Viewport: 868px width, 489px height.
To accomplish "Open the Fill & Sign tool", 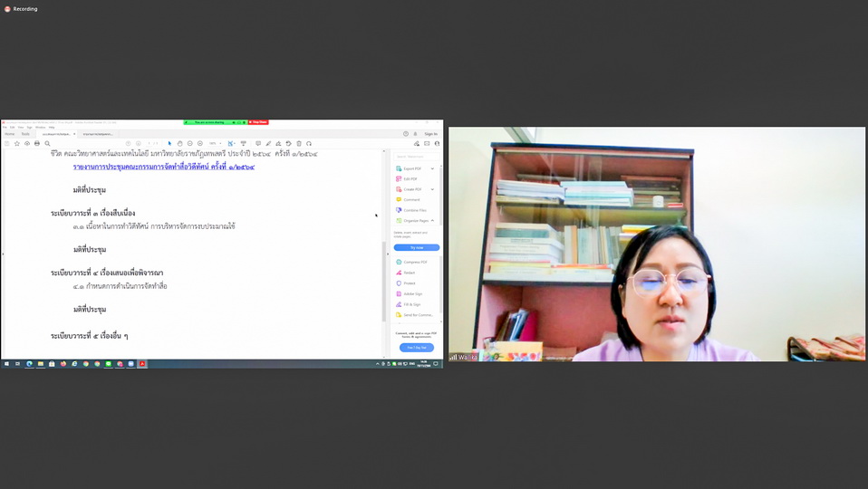I will pyautogui.click(x=411, y=304).
